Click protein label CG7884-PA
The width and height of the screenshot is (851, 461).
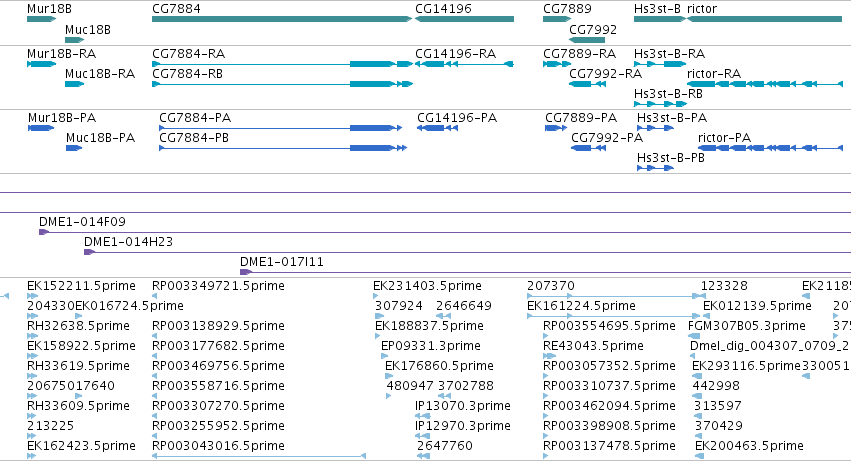point(195,118)
